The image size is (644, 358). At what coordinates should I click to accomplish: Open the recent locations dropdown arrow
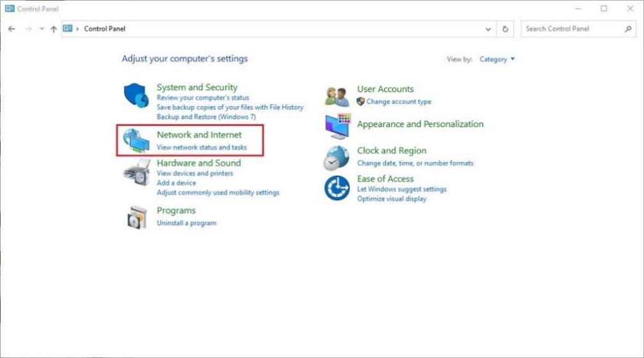coord(42,29)
